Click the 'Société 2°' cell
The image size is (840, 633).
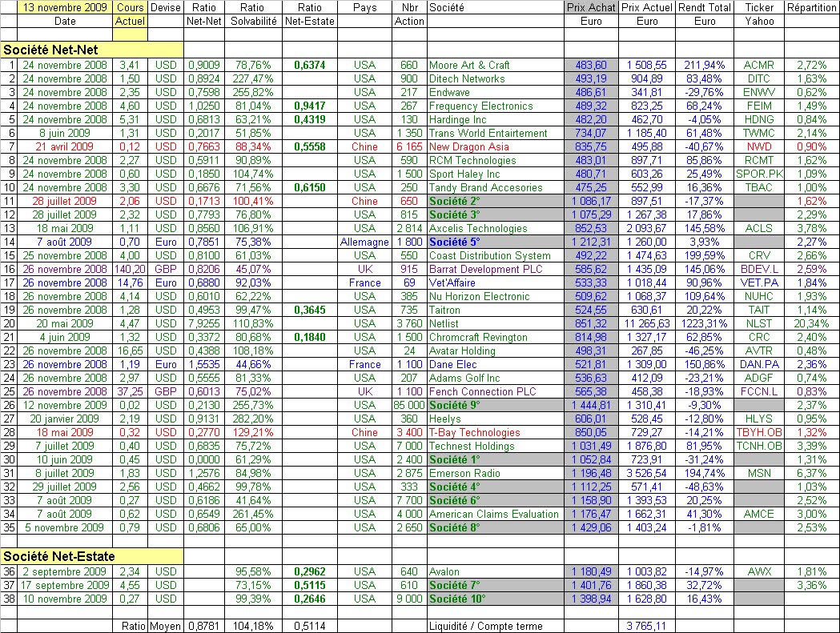pos(496,202)
